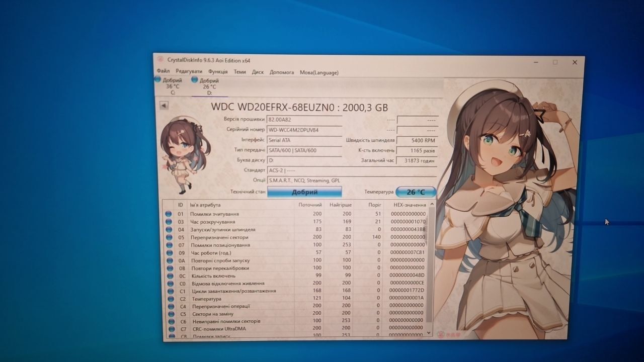Click the total hours 31873 годин field
This screenshot has width=644, height=362.
[x=417, y=160]
